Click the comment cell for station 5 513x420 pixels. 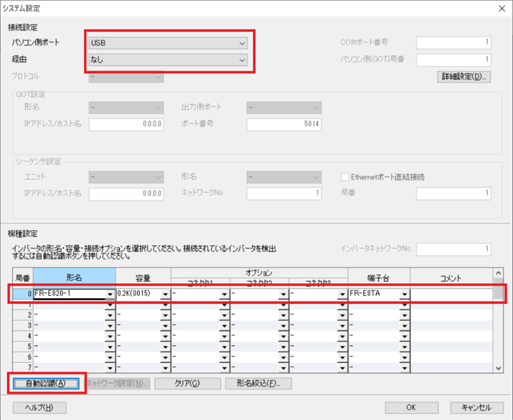tap(452, 347)
